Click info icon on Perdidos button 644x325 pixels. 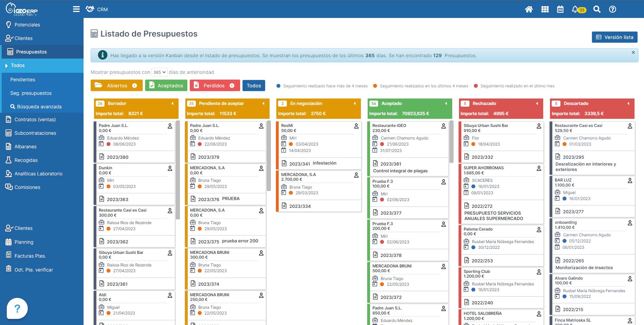[x=232, y=86]
